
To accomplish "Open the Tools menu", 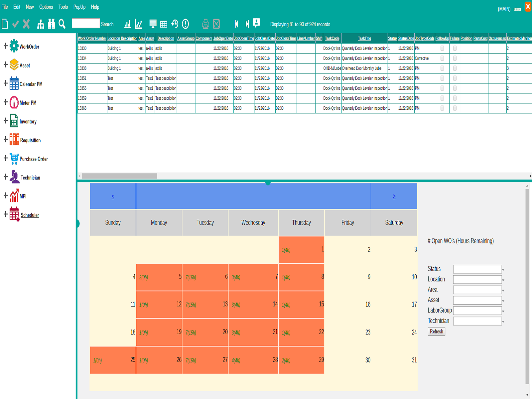I will click(63, 7).
